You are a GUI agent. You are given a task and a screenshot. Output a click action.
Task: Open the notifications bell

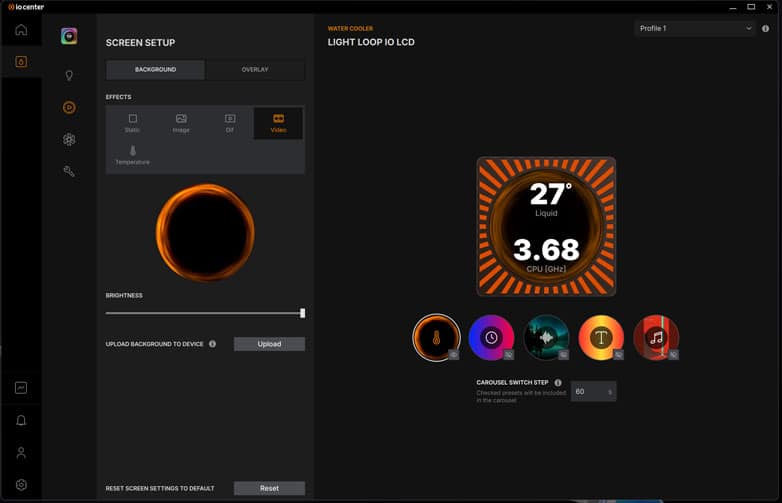tap(21, 420)
